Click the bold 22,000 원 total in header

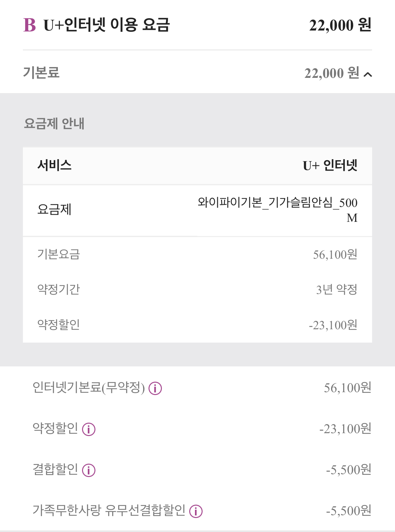click(x=340, y=25)
